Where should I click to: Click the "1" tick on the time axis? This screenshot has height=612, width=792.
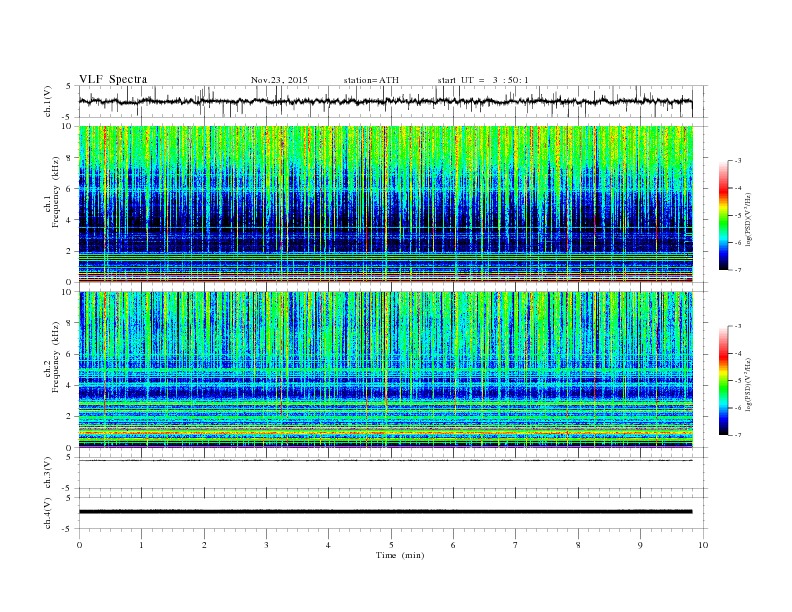point(141,545)
